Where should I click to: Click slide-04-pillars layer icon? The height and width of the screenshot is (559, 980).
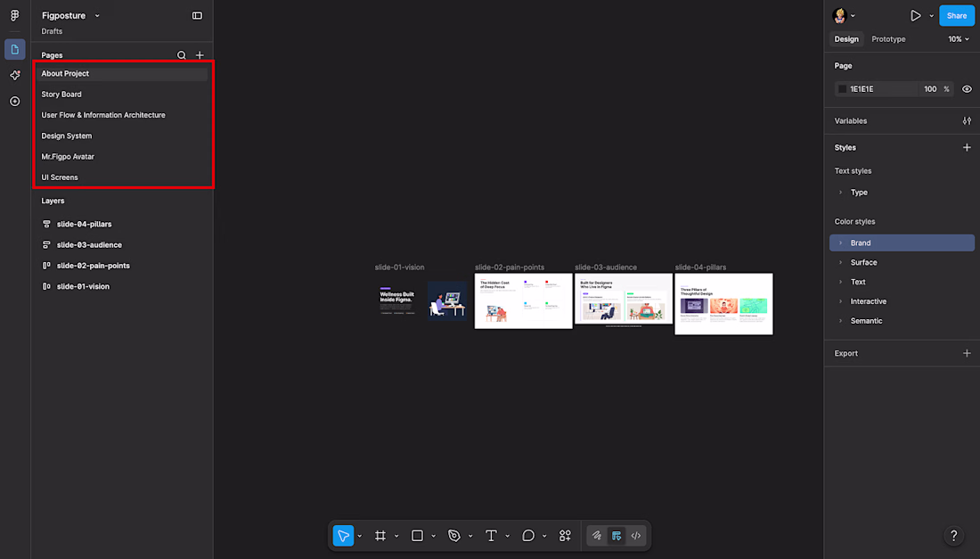pyautogui.click(x=46, y=224)
